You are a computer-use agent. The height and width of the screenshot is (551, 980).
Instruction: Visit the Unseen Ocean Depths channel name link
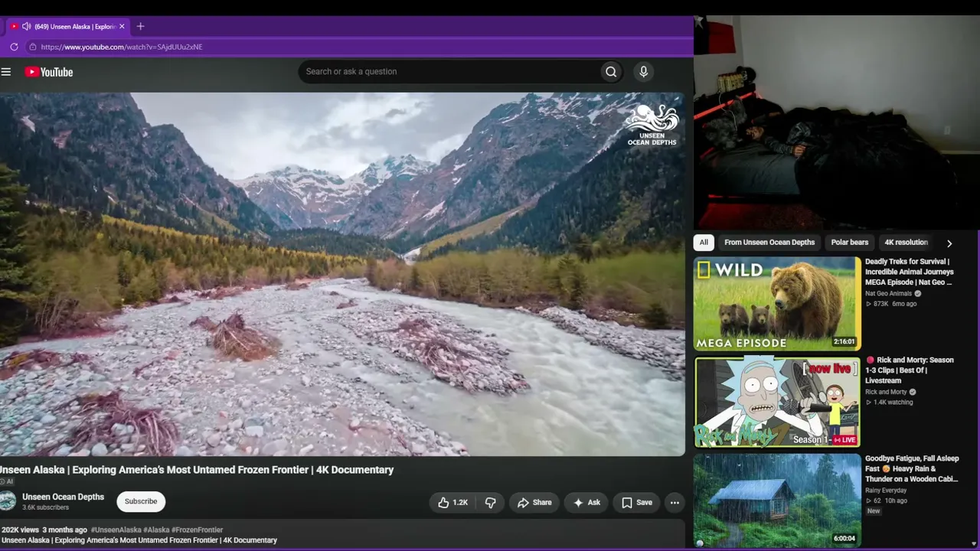[x=63, y=497]
